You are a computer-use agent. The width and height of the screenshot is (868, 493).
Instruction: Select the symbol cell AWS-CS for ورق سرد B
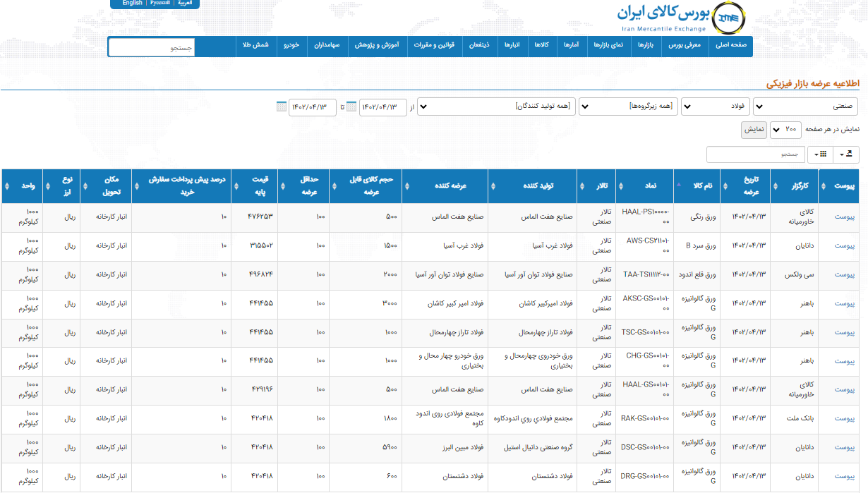[645, 246]
